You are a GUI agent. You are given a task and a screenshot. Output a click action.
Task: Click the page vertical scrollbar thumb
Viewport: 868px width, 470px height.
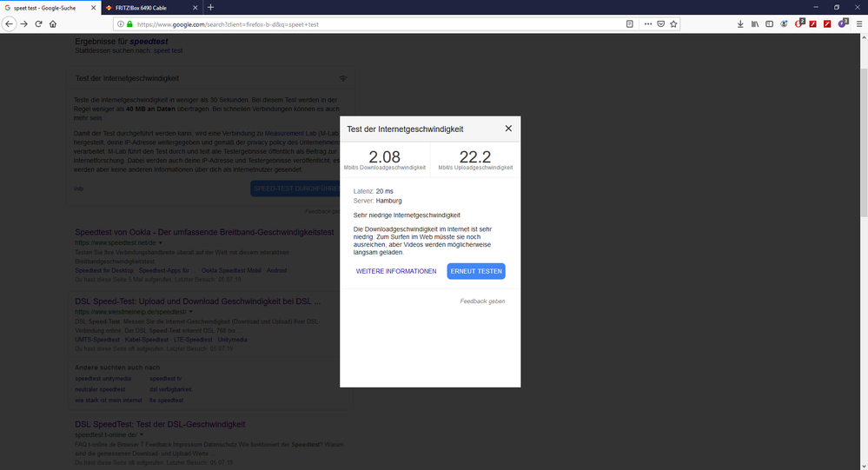pyautogui.click(x=864, y=142)
